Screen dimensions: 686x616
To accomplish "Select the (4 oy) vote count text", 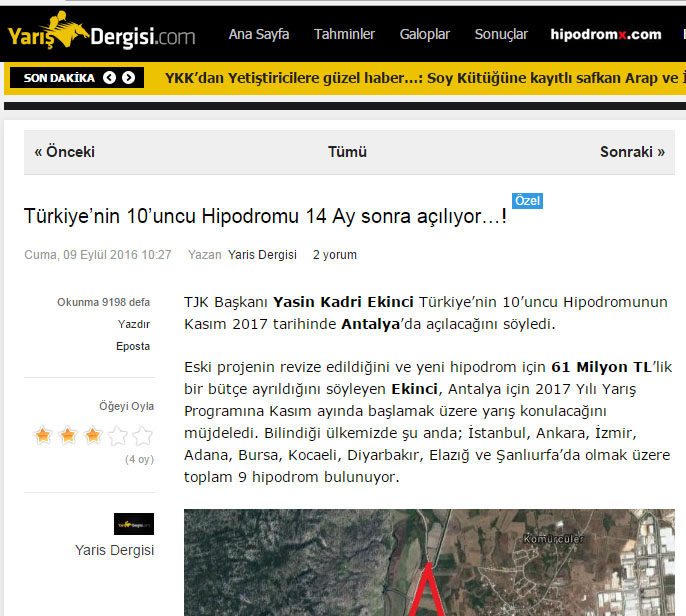I will [140, 459].
